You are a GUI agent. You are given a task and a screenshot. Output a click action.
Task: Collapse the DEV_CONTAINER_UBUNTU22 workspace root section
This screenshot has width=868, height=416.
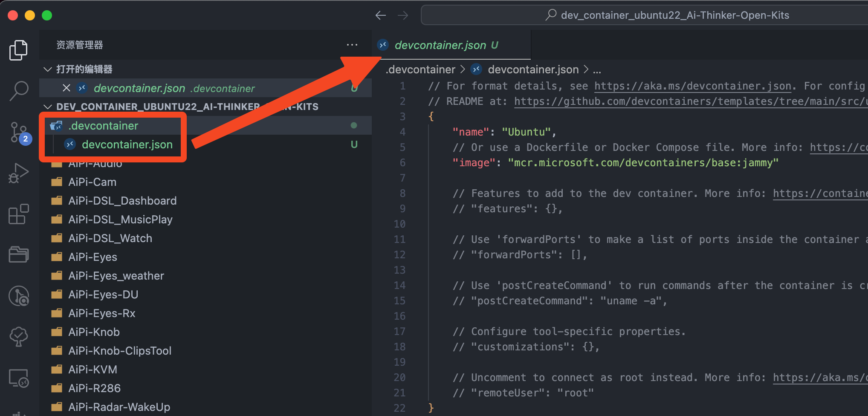(48, 107)
